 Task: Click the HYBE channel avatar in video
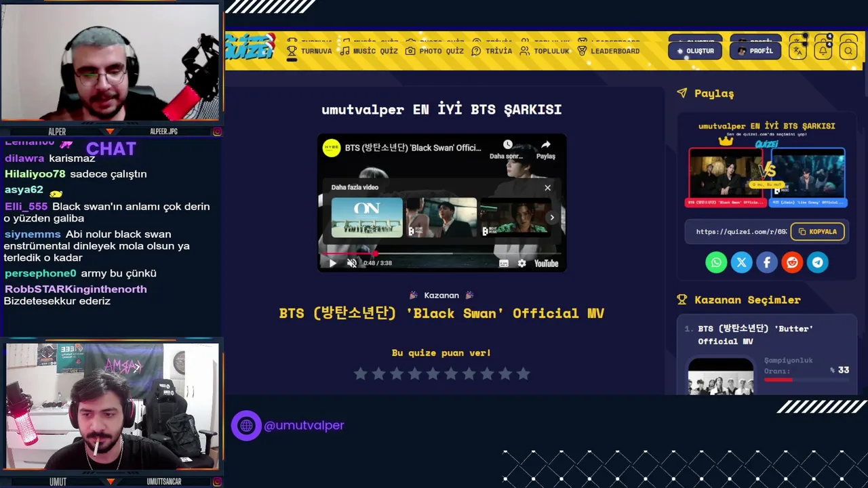coord(332,148)
